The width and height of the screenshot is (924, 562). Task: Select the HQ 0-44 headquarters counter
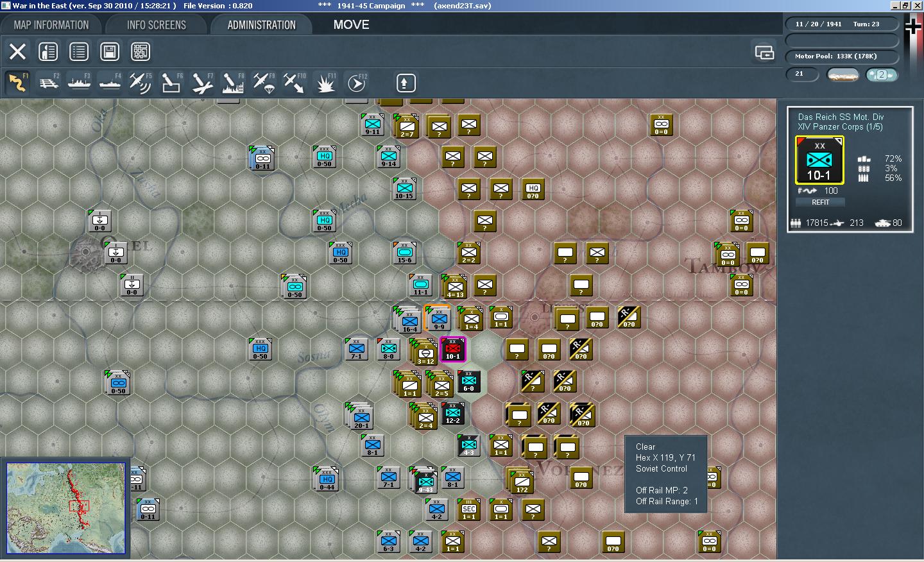pyautogui.click(x=327, y=479)
